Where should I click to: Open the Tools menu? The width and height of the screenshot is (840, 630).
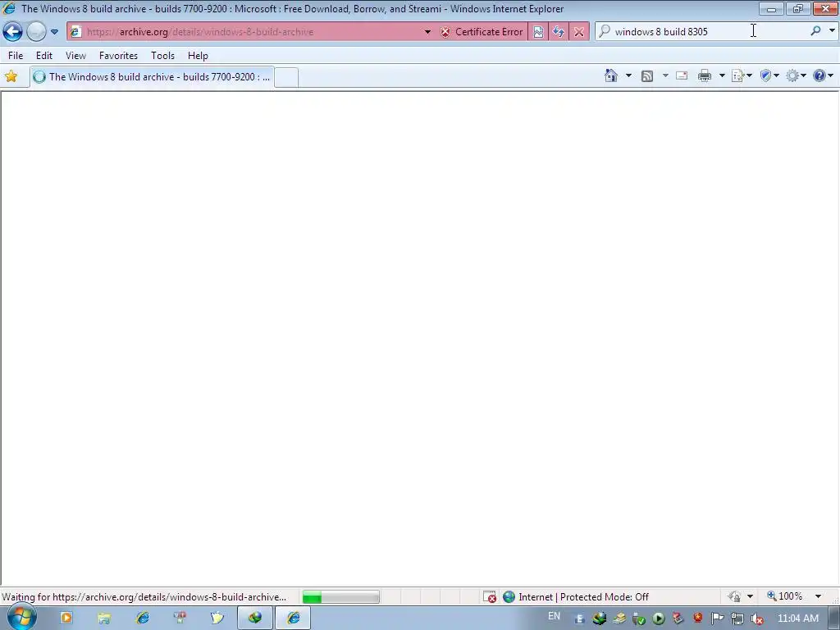point(163,56)
